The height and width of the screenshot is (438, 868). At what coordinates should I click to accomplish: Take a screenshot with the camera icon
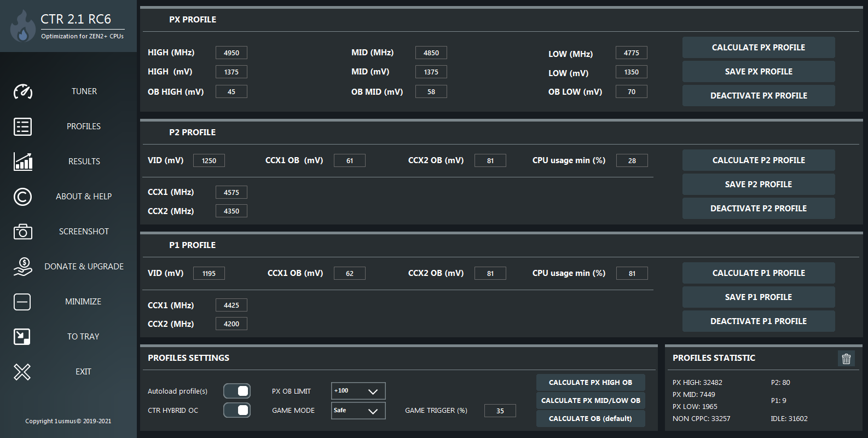(22, 232)
